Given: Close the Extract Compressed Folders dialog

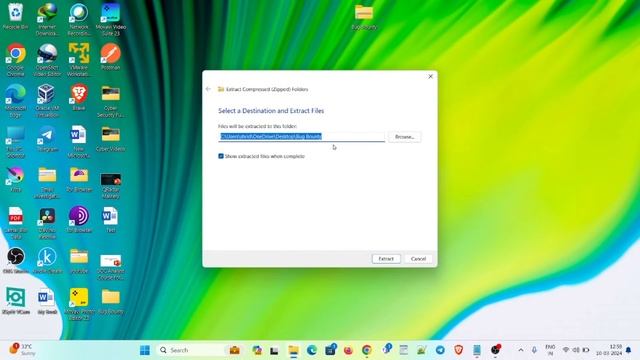Looking at the screenshot, I should (x=430, y=76).
